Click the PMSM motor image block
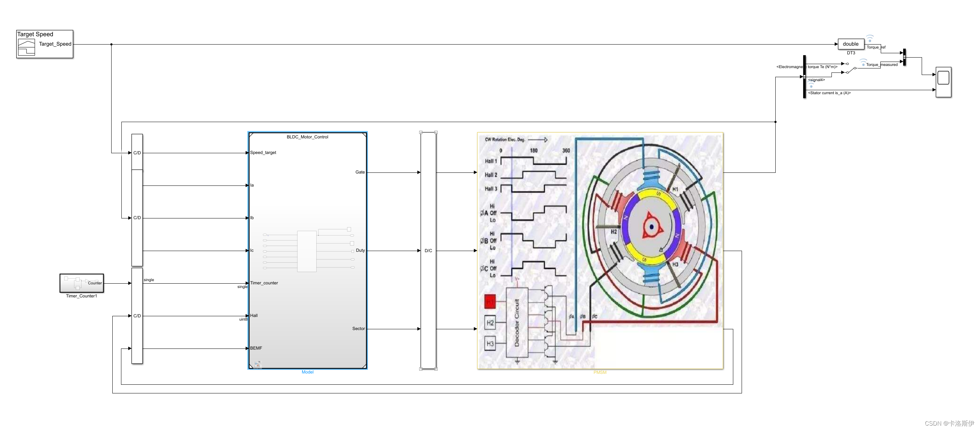 (x=600, y=251)
